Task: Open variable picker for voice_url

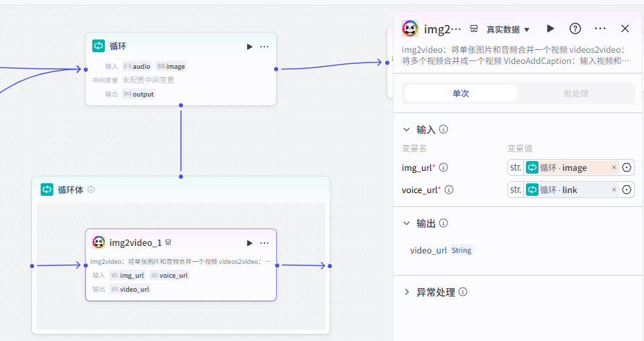Action: pos(627,190)
